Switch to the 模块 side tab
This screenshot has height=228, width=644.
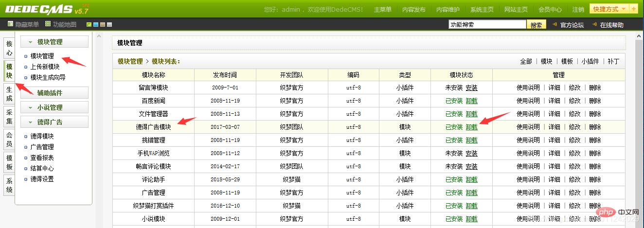tap(9, 71)
